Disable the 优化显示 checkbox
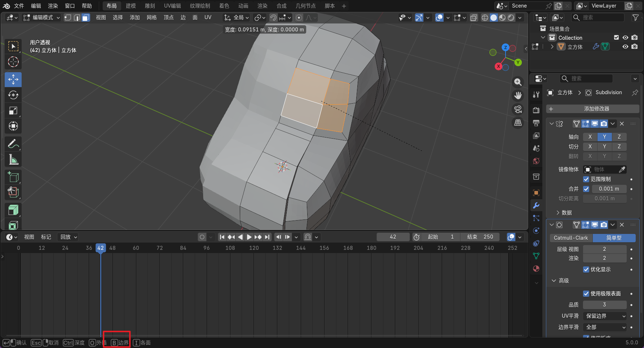Viewport: 644px width, 348px height. coord(586,269)
